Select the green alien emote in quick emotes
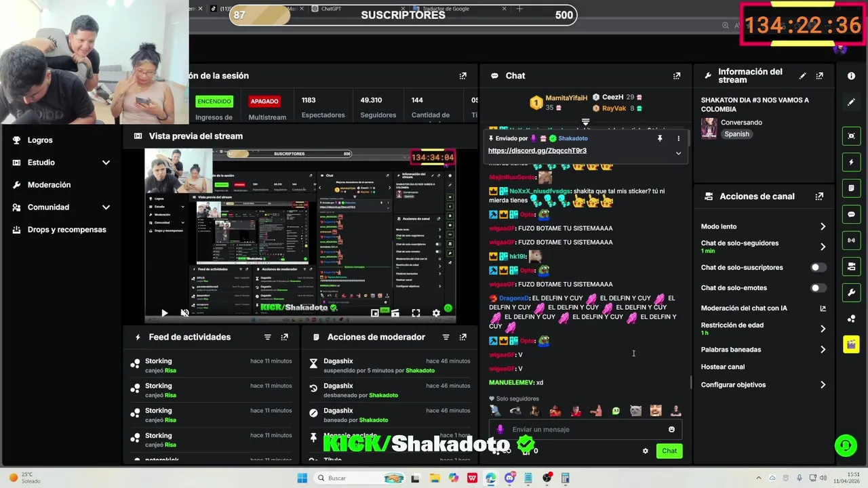The height and width of the screenshot is (488, 868). click(x=616, y=411)
